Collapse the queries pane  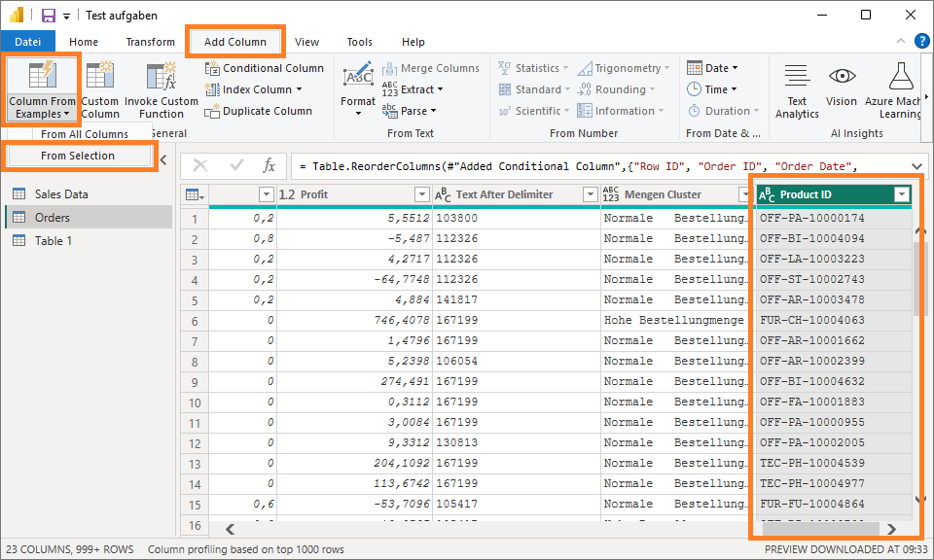click(163, 159)
